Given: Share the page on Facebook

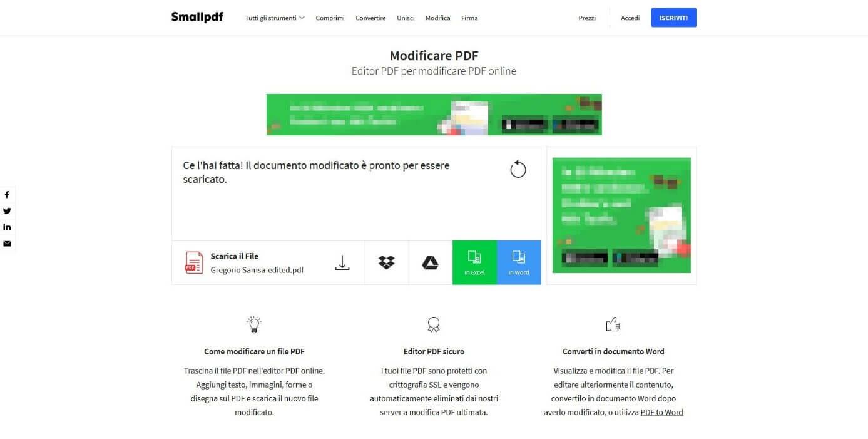Looking at the screenshot, I should (7, 195).
